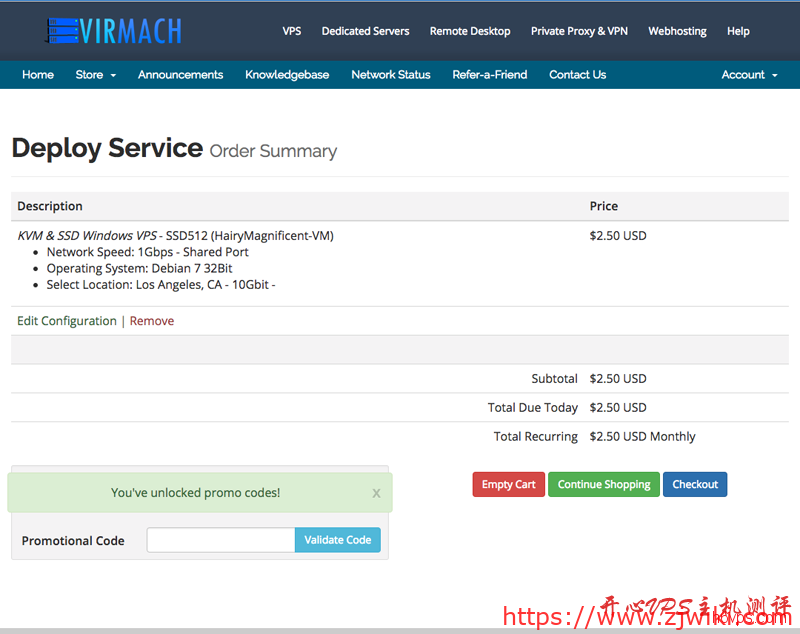The height and width of the screenshot is (634, 800).
Task: Open the Knowledgebase section
Action: (287, 75)
